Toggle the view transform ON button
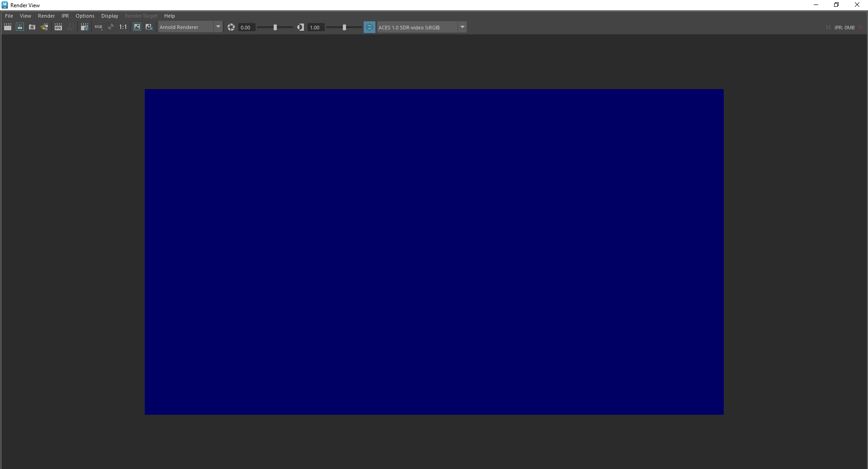Screen dimensions: 868x469 tap(370, 27)
